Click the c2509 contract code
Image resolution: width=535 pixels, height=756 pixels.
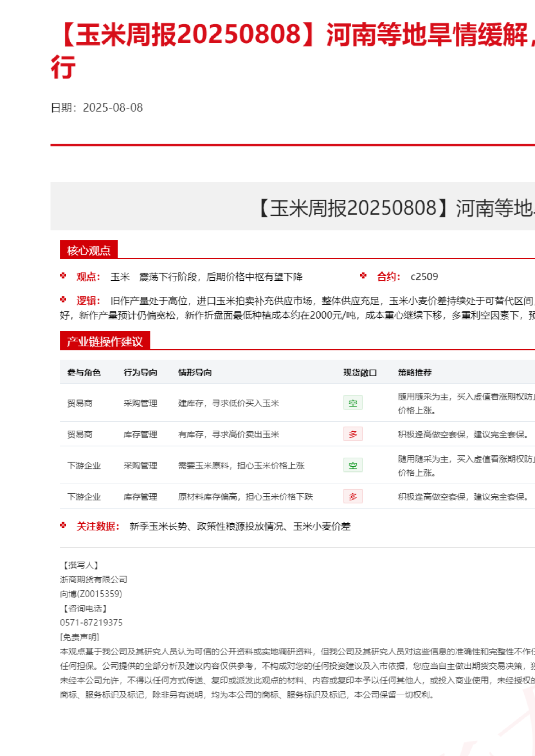424,276
